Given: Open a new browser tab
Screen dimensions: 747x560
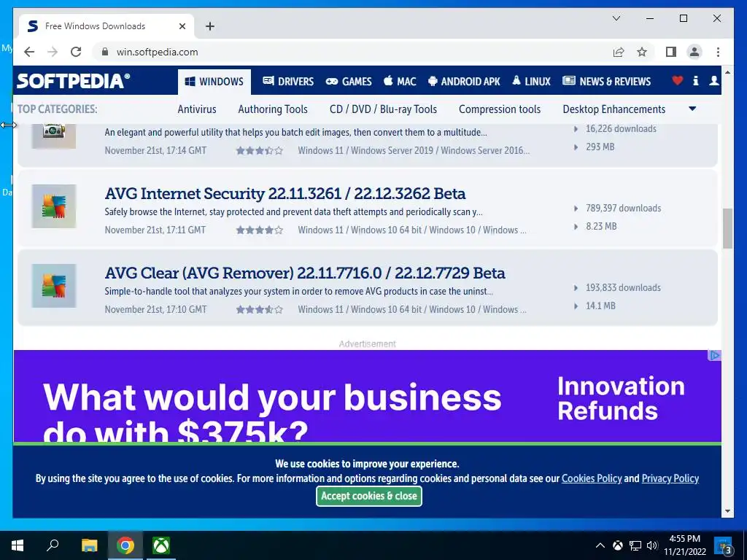Looking at the screenshot, I should point(210,26).
